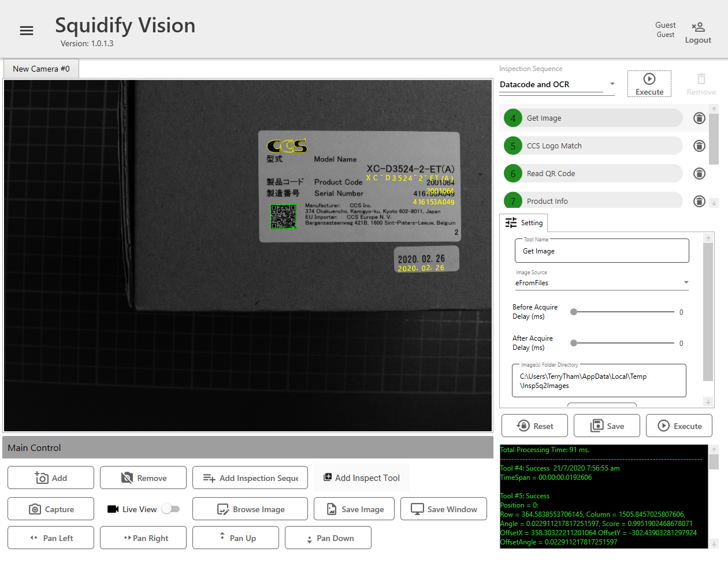Click the Reset button
This screenshot has width=728, height=567.
coord(534,426)
